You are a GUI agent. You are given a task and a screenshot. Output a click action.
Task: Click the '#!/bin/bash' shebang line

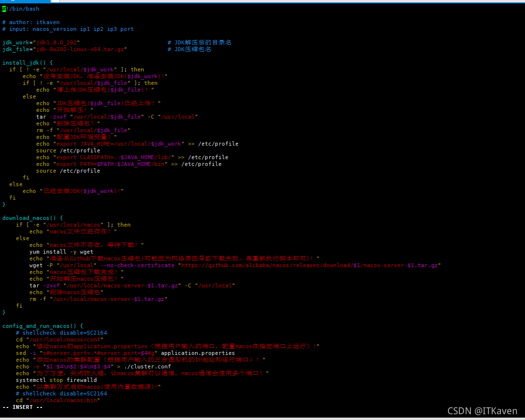[x=21, y=9]
